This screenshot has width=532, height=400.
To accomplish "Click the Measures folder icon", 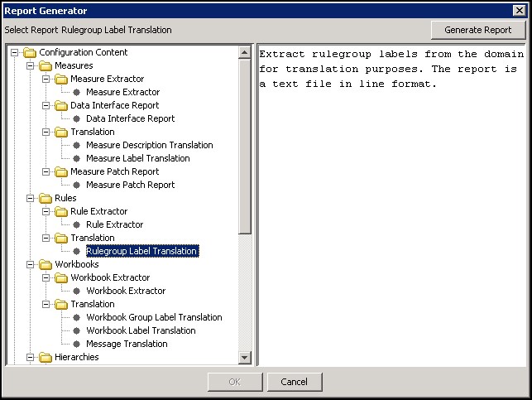I will click(x=46, y=66).
